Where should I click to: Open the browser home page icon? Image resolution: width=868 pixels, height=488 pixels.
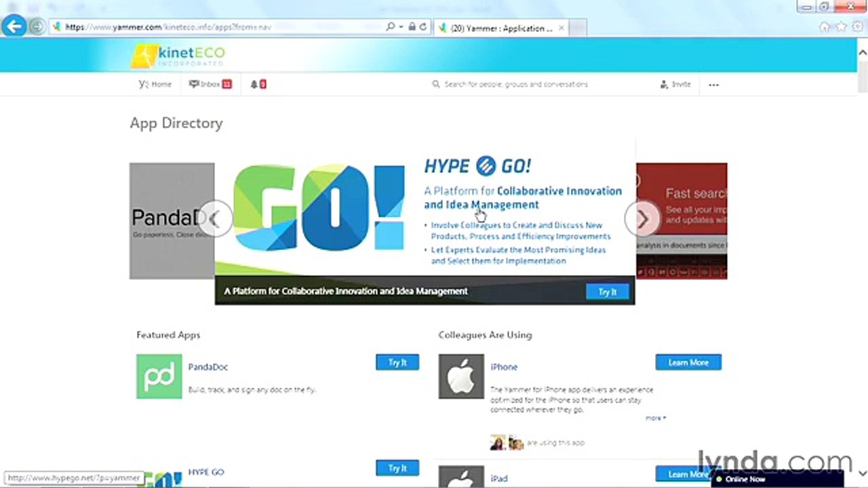tap(825, 27)
